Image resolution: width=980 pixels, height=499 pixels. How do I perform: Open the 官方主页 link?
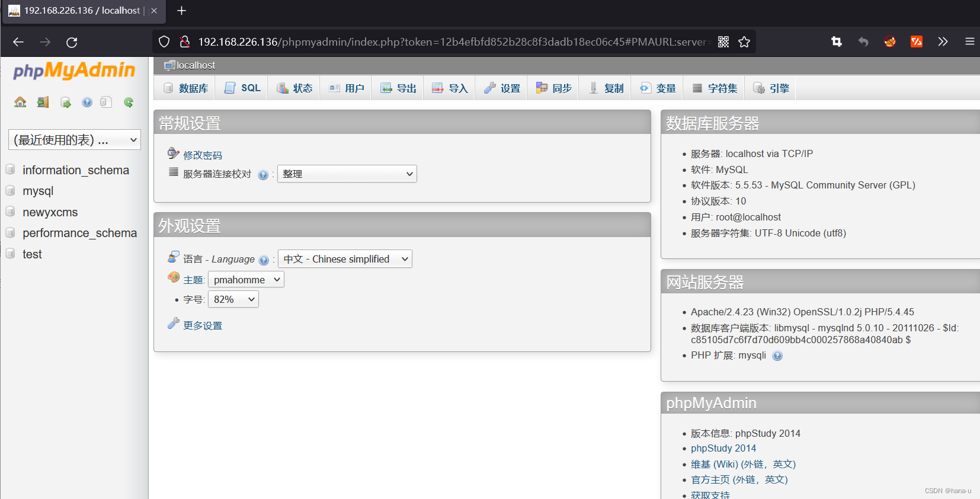click(x=739, y=479)
